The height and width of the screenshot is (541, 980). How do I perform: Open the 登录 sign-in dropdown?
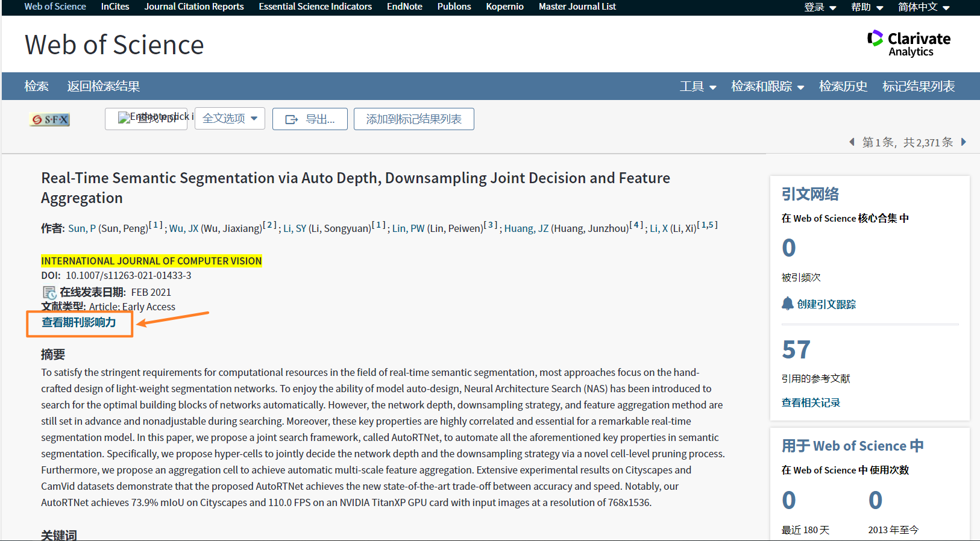pyautogui.click(x=820, y=7)
